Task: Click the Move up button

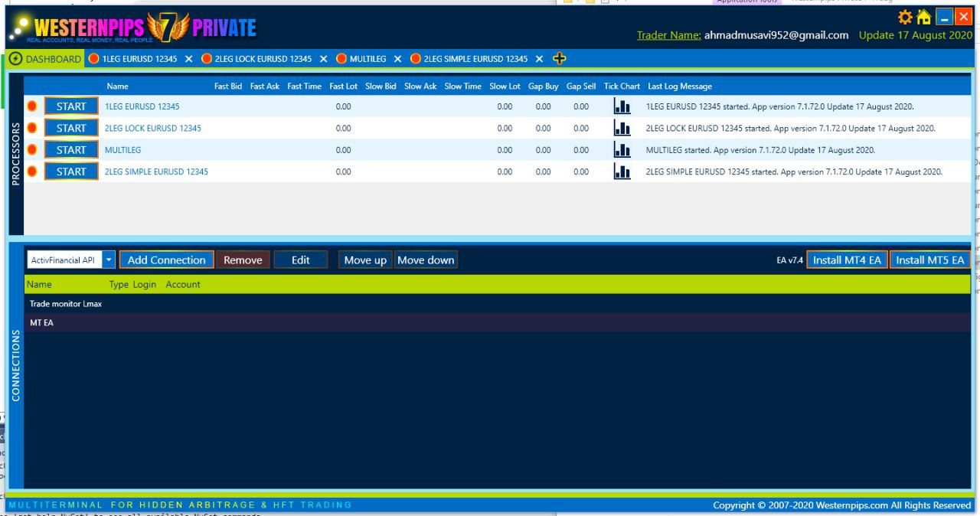Action: click(365, 260)
